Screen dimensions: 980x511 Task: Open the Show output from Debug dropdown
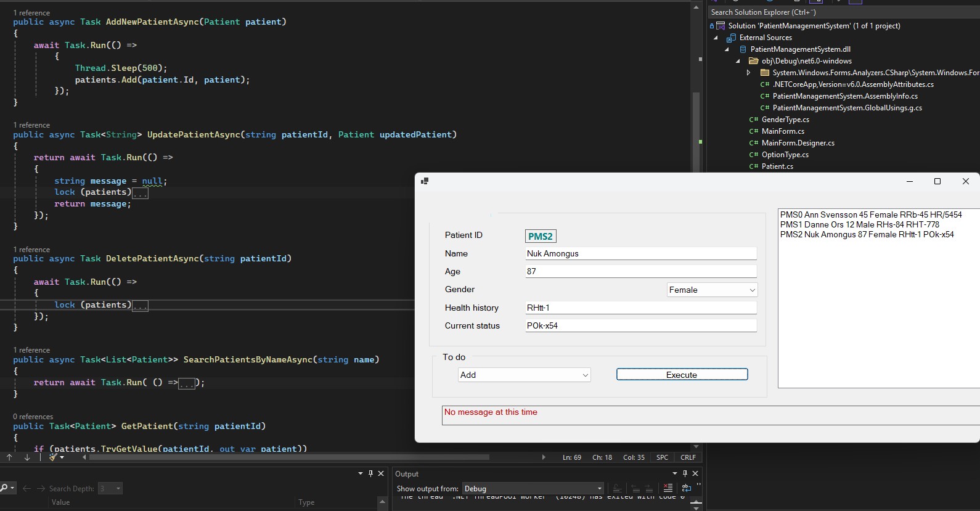[533, 488]
